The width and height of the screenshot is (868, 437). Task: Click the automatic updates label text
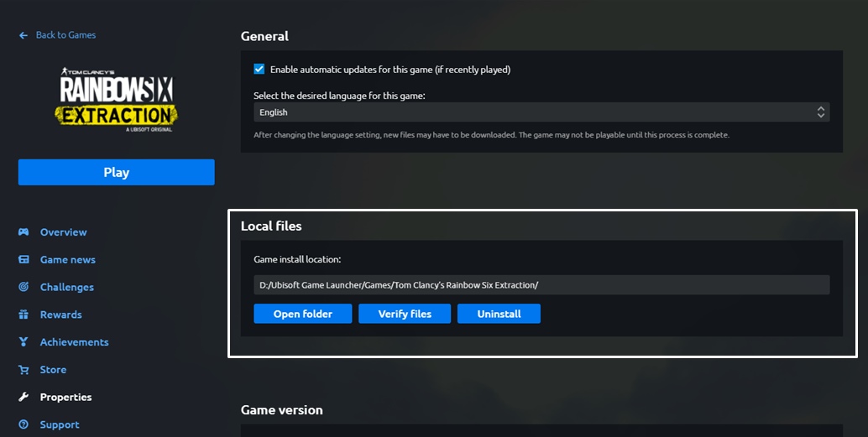(390, 70)
